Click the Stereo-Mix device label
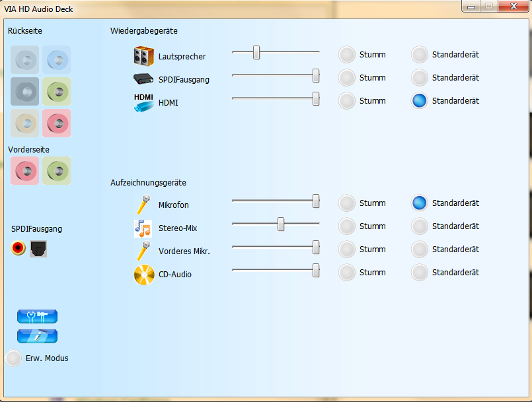532x402 pixels. click(178, 228)
